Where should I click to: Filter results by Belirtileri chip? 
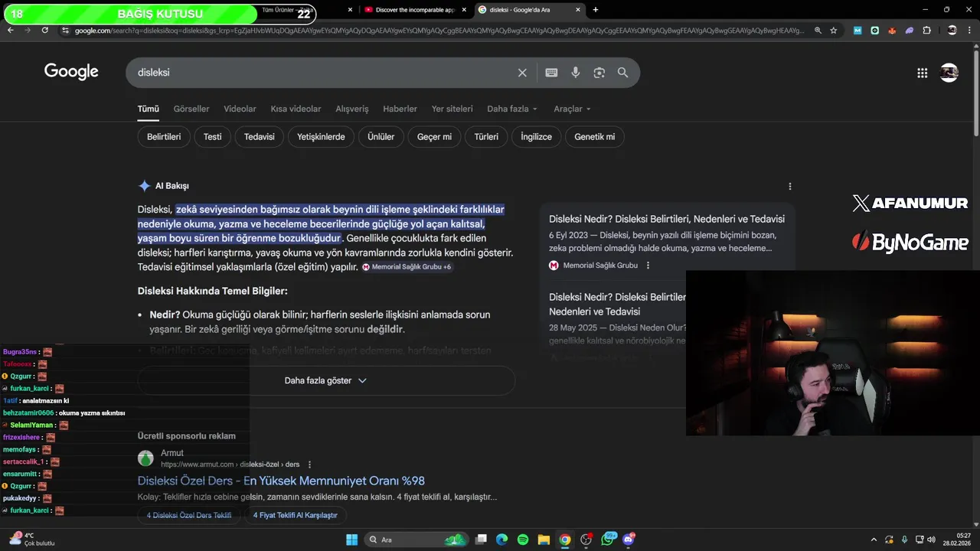point(164,137)
